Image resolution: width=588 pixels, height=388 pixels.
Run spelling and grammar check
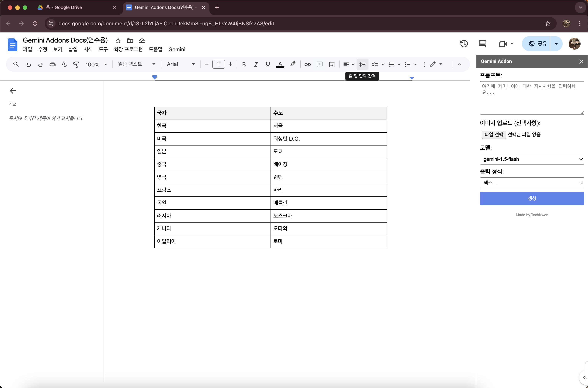[x=64, y=64]
